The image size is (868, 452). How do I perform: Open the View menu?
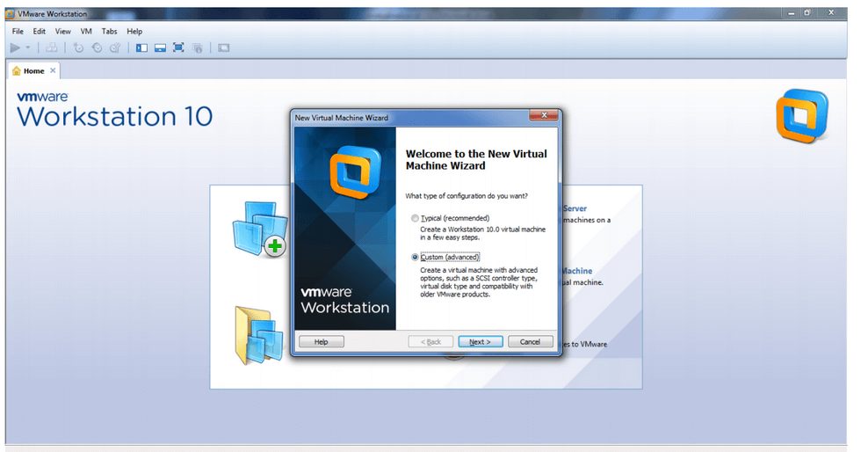pyautogui.click(x=62, y=32)
